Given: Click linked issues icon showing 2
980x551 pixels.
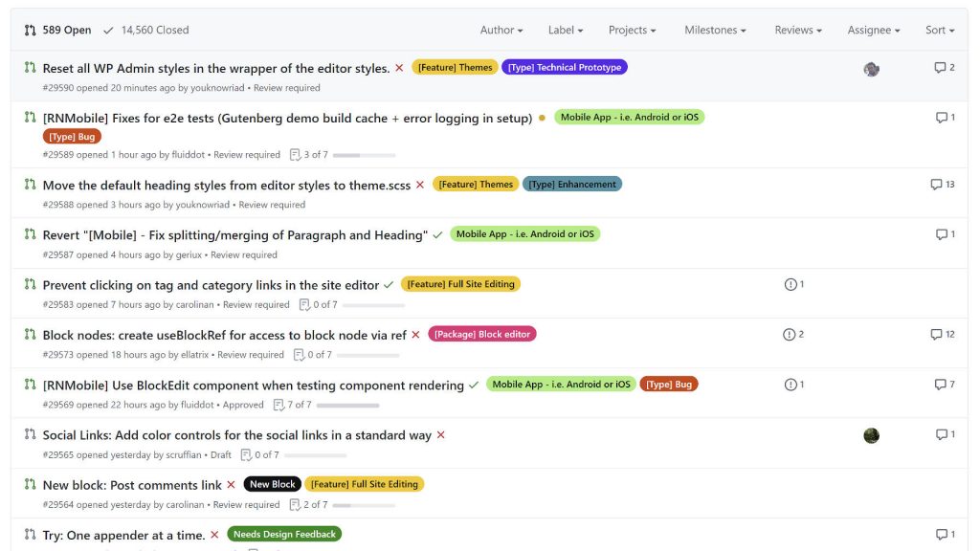Looking at the screenshot, I should [793, 335].
